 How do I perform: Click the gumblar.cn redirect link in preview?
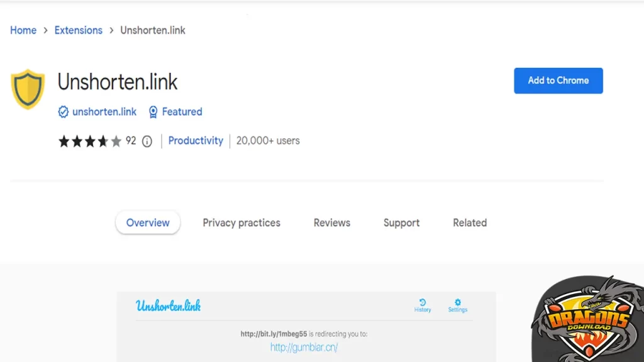click(304, 346)
